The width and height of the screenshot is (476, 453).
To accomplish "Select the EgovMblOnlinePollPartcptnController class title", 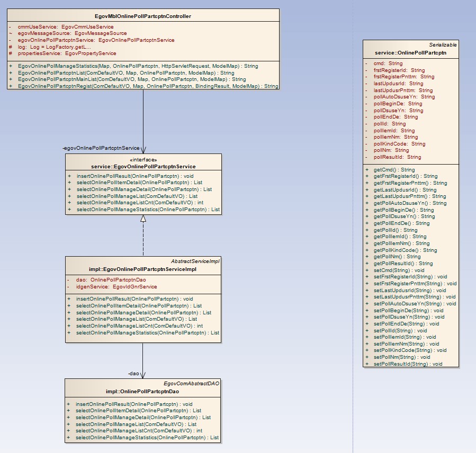I will click(142, 16).
